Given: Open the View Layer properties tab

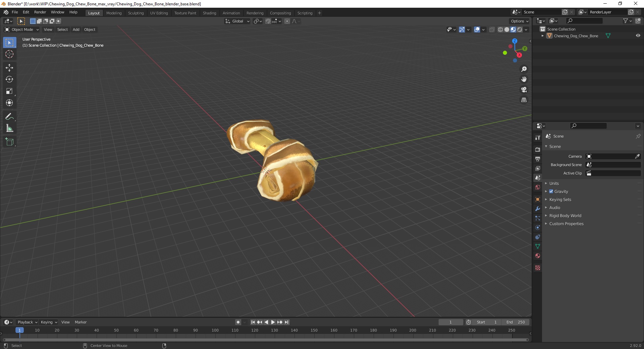Looking at the screenshot, I should point(538,168).
